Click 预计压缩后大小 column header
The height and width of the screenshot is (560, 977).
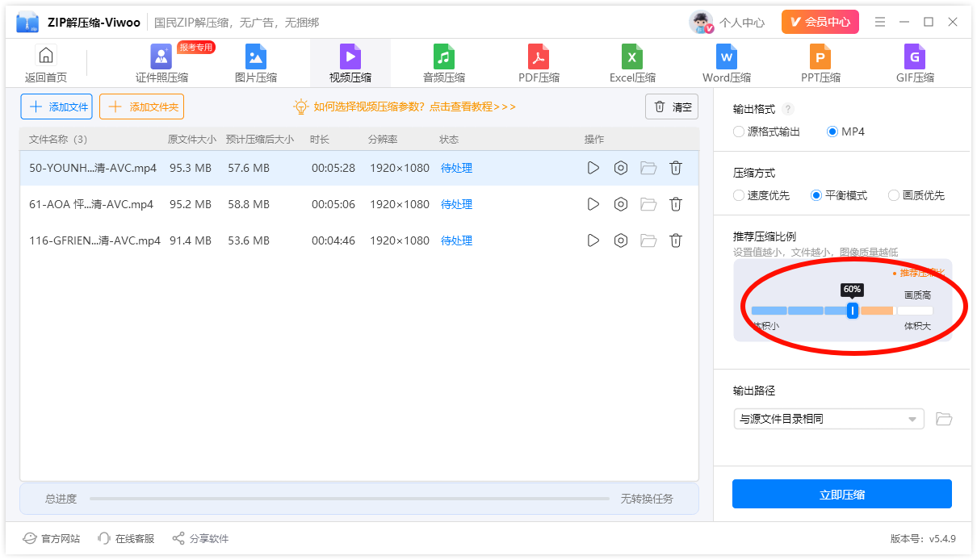[x=260, y=140]
